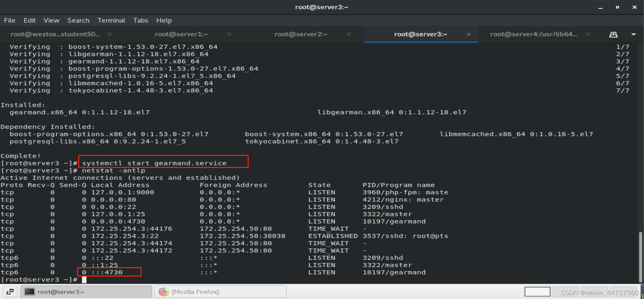Viewport: 644px width, 299px height.
Task: Click the 'Complete!' output line
Action: [20, 156]
